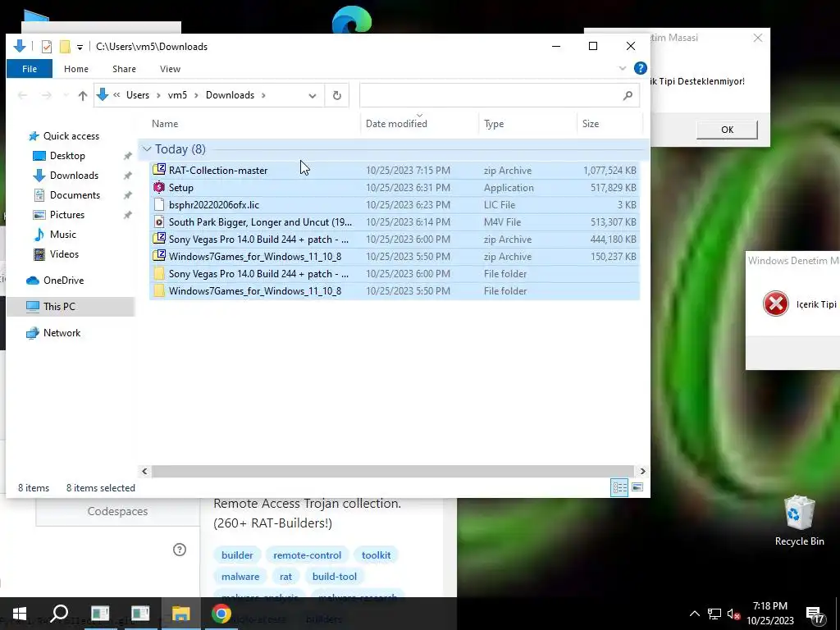The image size is (840, 630).
Task: Open Quick access in navigation pane
Action: coord(71,136)
